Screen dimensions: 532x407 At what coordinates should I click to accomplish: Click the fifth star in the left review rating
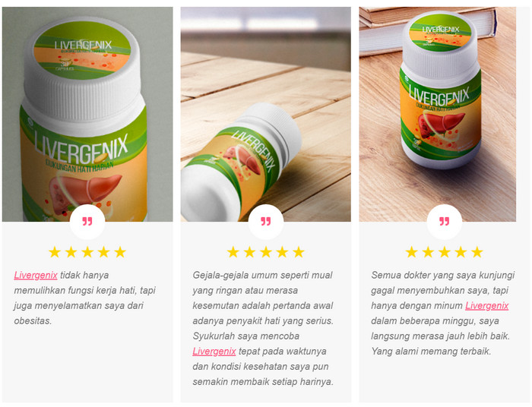[120, 252]
